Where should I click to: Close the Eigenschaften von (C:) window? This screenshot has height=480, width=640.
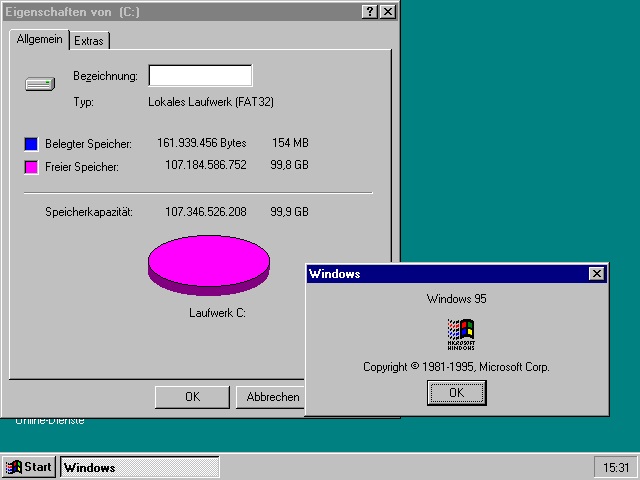pyautogui.click(x=388, y=12)
